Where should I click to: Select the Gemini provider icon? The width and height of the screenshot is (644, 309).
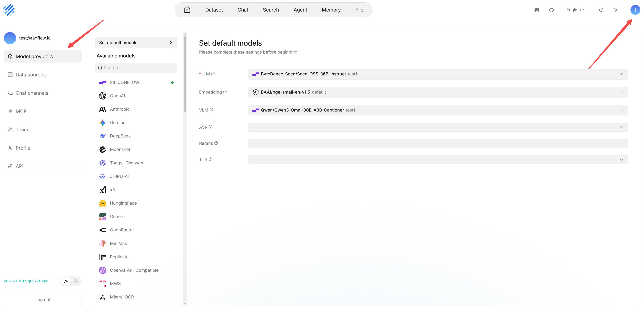click(103, 123)
